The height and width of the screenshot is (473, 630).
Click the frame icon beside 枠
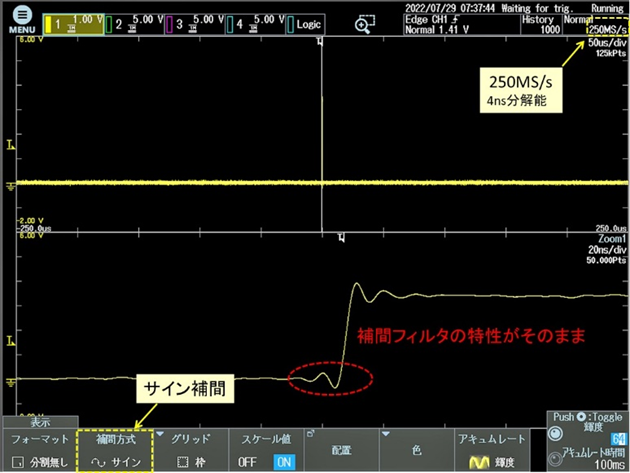[x=183, y=462]
